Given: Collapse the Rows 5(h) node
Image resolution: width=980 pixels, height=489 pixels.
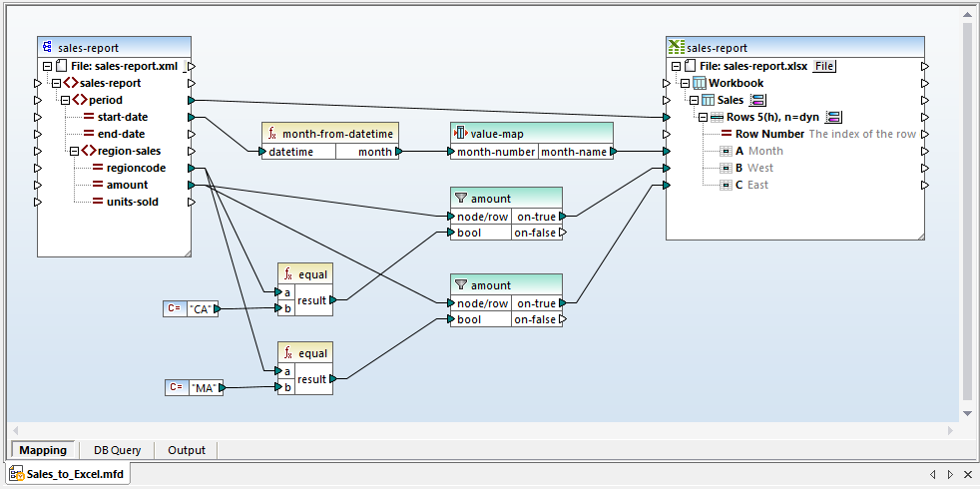Looking at the screenshot, I should [x=703, y=117].
